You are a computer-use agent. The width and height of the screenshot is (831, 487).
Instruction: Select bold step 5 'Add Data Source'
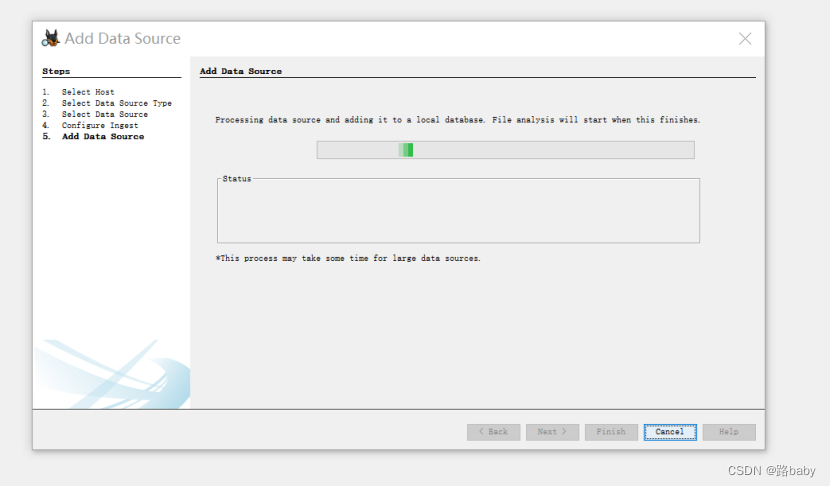103,137
